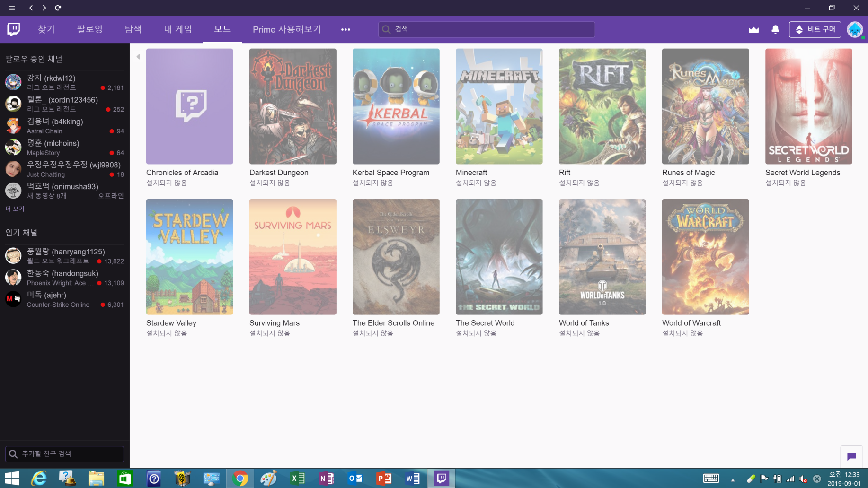Open the touch keyboard tray icon
Screen dimensions: 868x488
711,479
